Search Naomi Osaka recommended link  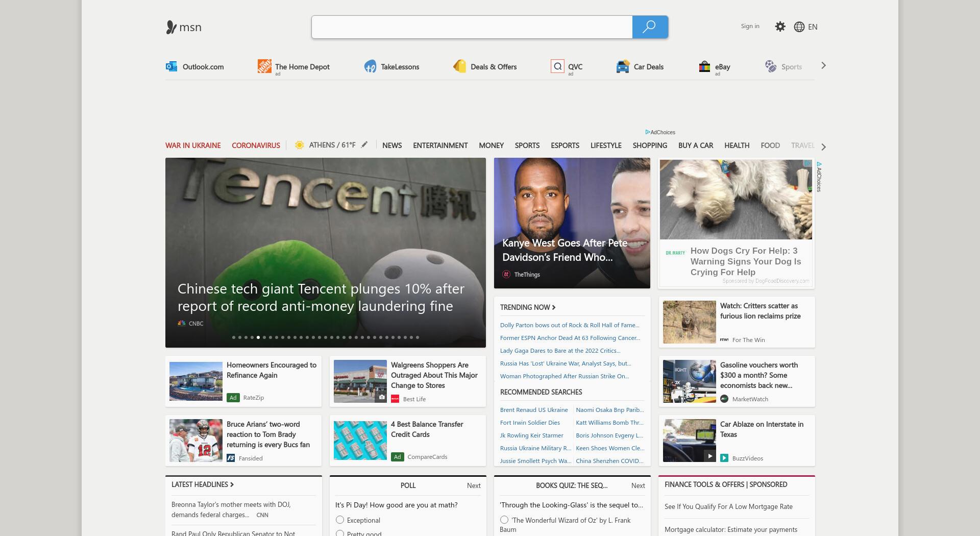click(x=610, y=410)
